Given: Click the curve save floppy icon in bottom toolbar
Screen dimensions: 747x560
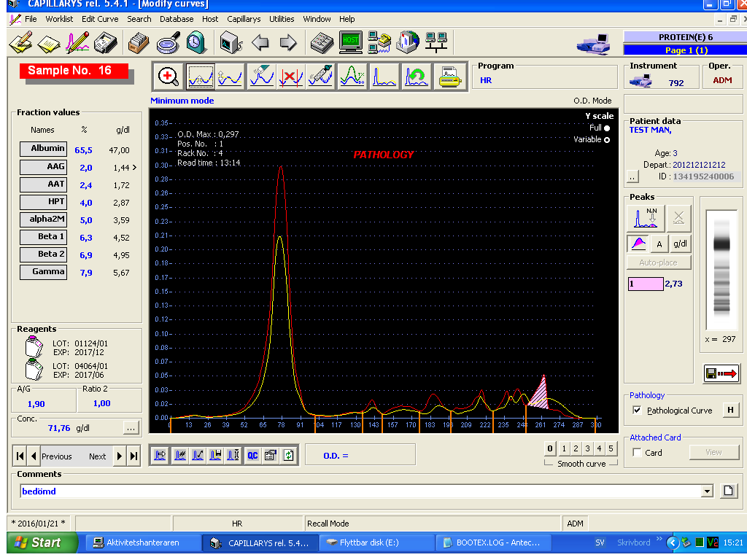Looking at the screenshot, I should tap(216, 456).
